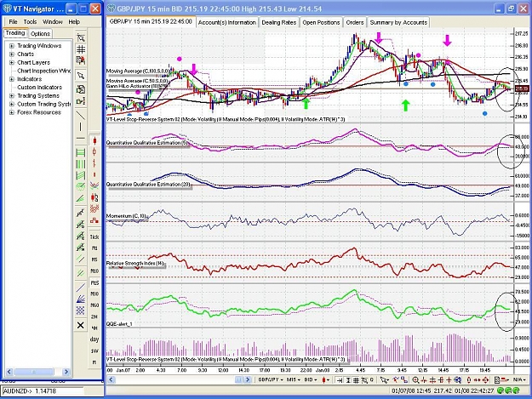The height and width of the screenshot is (399, 532).
Task: Select the Custom Indicators tree item
Action: tap(39, 88)
